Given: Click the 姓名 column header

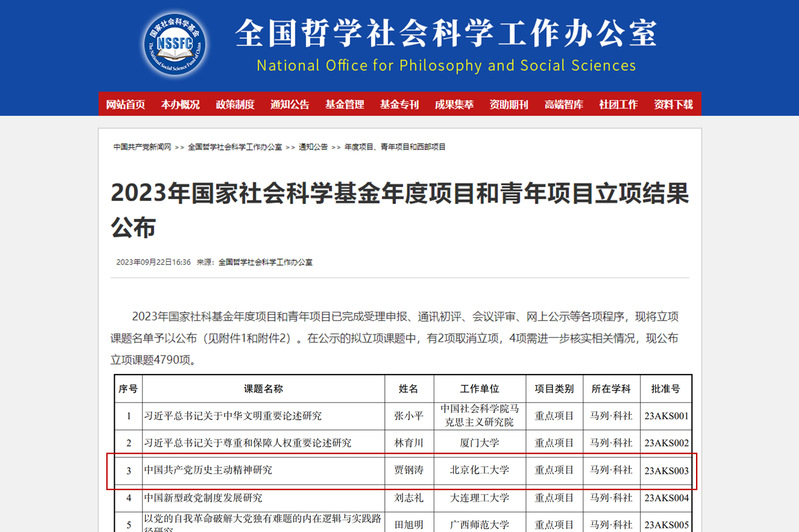Looking at the screenshot, I should click(409, 389).
